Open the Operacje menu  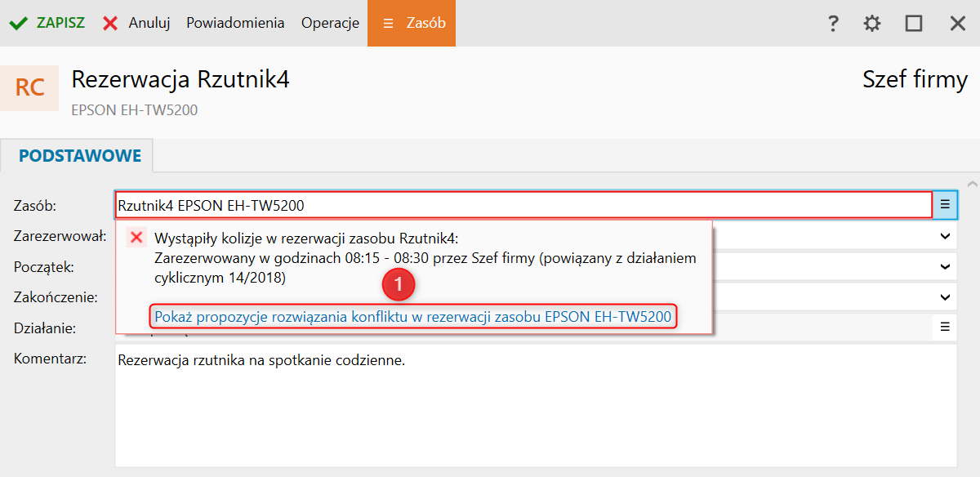(x=330, y=23)
